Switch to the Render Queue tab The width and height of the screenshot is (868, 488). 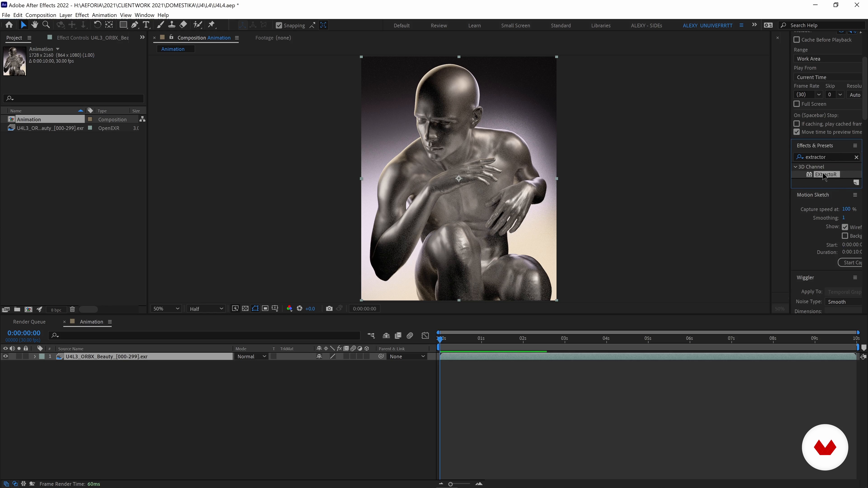click(x=29, y=322)
